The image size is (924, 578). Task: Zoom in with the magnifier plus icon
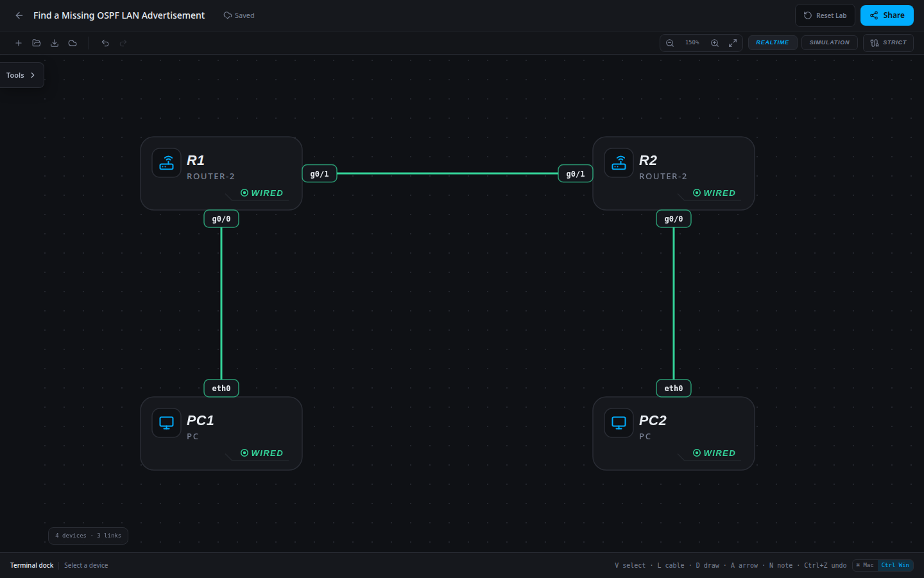point(715,43)
